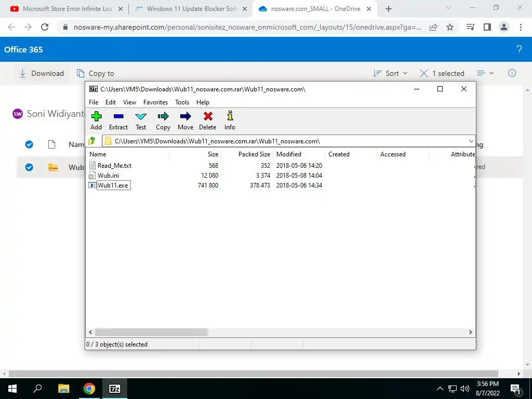Go back in Chrome

pyautogui.click(x=11, y=27)
